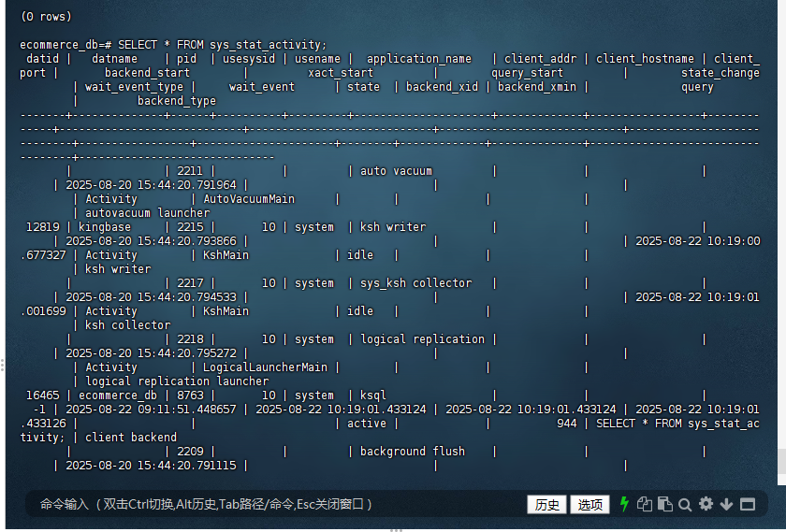The image size is (786, 532).
Task: Click the 'AutoVacuumMain' wait event
Action: (x=249, y=199)
